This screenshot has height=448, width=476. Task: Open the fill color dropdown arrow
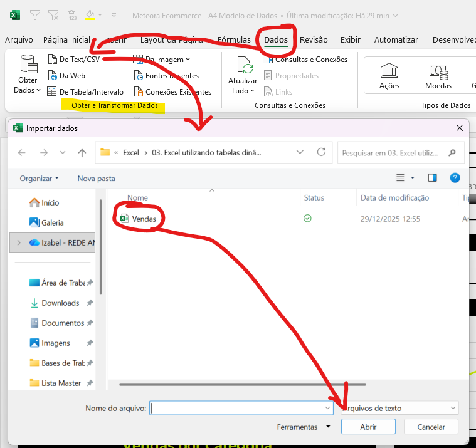click(100, 14)
